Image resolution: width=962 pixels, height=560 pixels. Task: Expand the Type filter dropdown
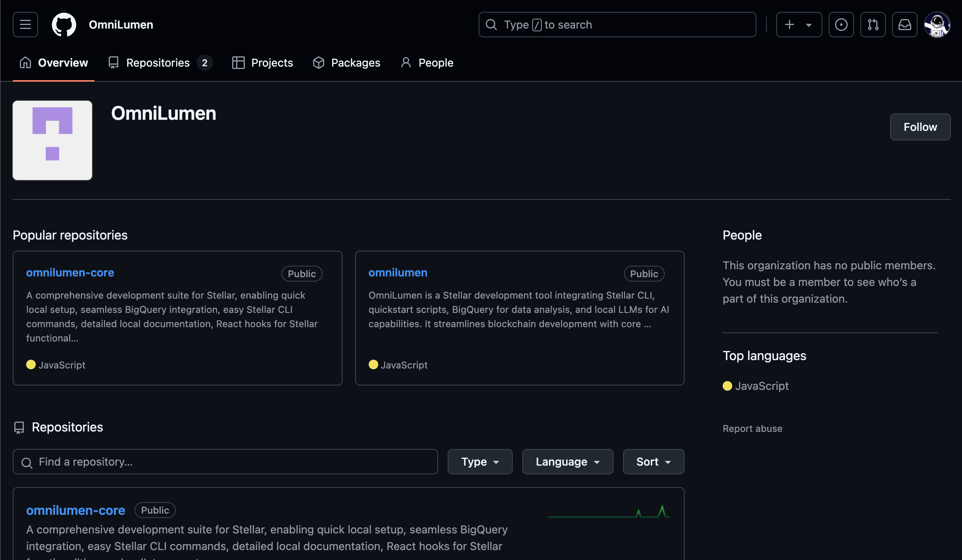pyautogui.click(x=480, y=462)
